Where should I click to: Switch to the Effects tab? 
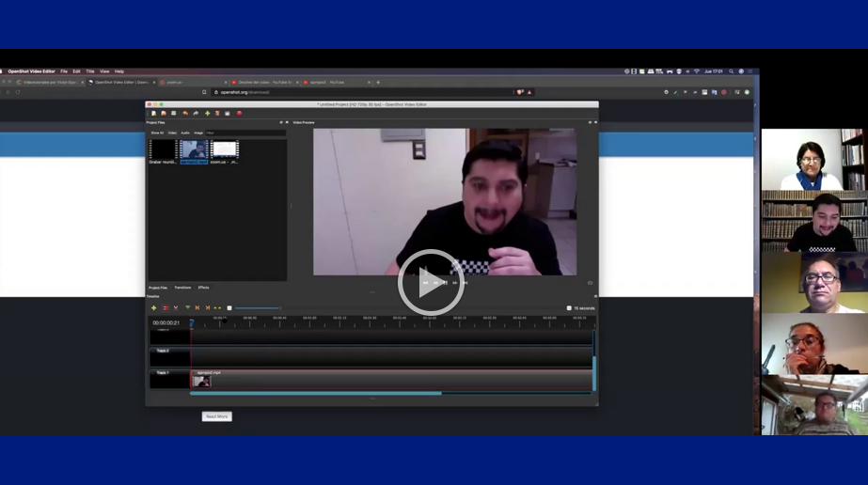[x=204, y=288]
